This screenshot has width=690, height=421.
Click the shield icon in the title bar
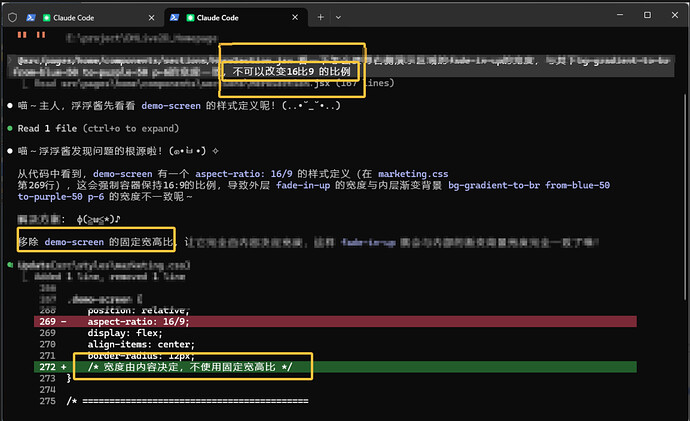click(x=12, y=18)
